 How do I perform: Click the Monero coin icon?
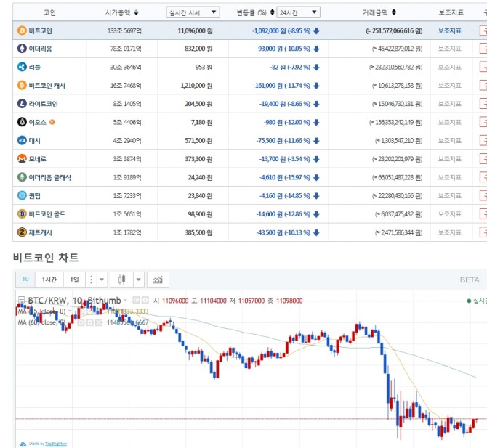22,159
